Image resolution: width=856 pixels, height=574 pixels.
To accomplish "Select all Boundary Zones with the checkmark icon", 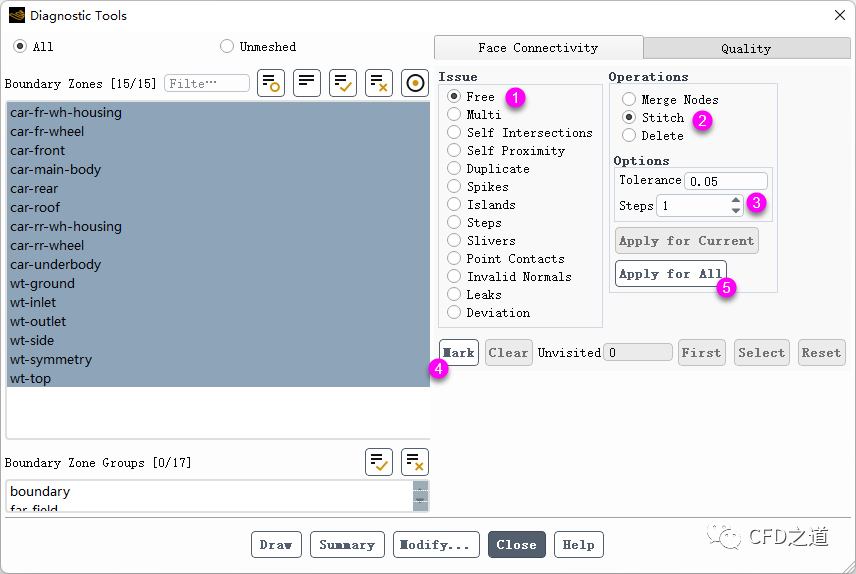I will (343, 84).
